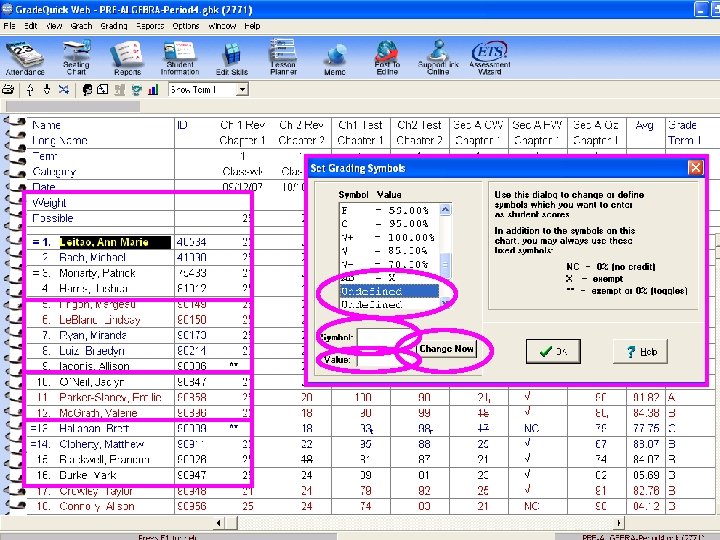Select student Burke, Mark
Image resolution: width=720 pixels, height=540 pixels.
[88, 475]
